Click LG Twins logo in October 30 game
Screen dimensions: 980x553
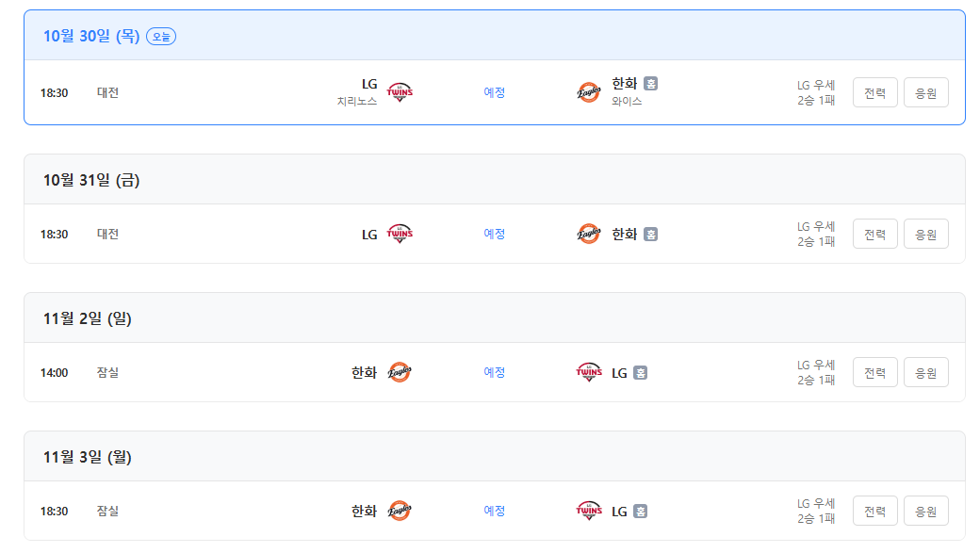[400, 92]
